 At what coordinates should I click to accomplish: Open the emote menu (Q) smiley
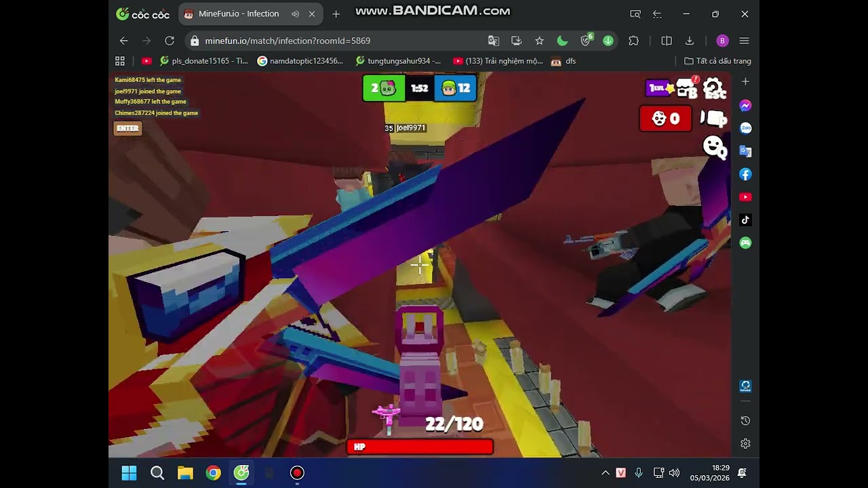click(714, 147)
